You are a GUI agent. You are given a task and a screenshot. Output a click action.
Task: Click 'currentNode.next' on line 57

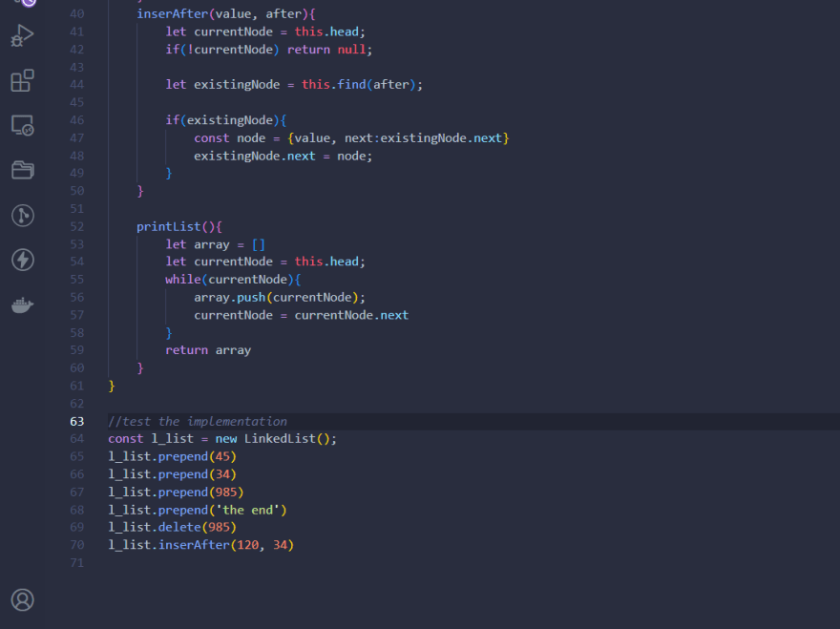351,315
